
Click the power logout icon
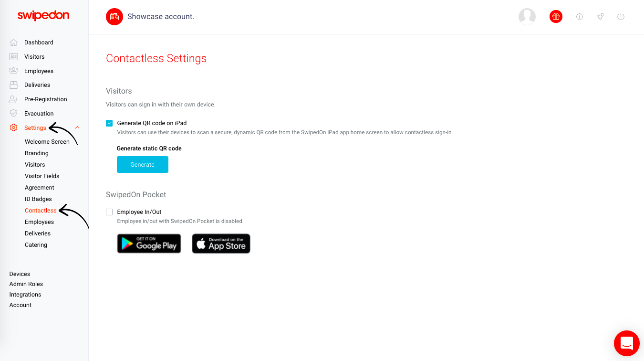click(x=621, y=17)
